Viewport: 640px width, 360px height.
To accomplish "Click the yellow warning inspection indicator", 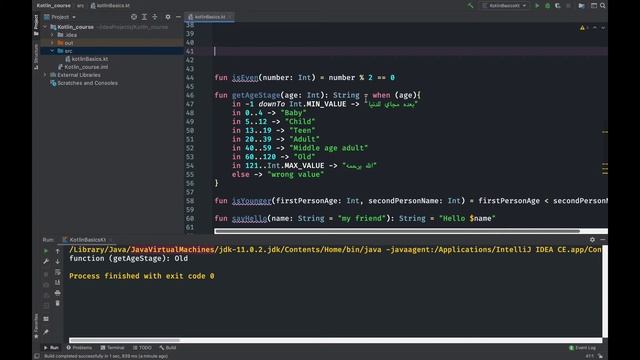I will click(x=582, y=28).
